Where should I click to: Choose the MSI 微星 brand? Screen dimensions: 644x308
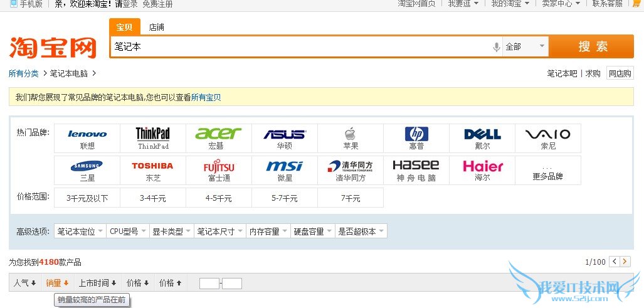(285, 170)
